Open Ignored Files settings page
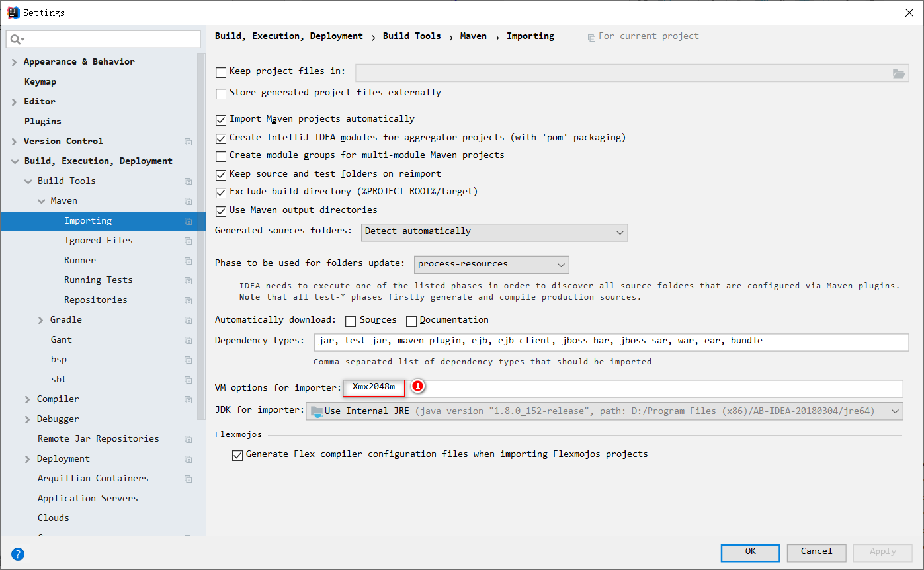Viewport: 924px width, 570px height. pyautogui.click(x=99, y=241)
